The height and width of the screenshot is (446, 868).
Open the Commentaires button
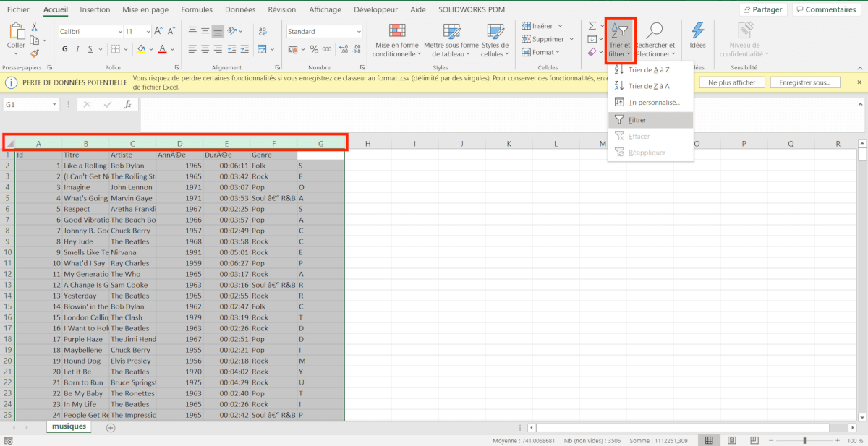(x=825, y=9)
